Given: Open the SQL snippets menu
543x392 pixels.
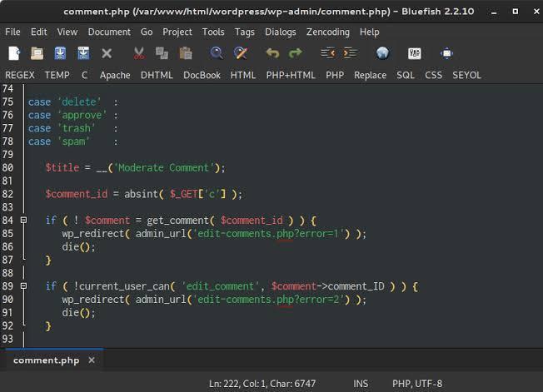Looking at the screenshot, I should click(x=406, y=75).
